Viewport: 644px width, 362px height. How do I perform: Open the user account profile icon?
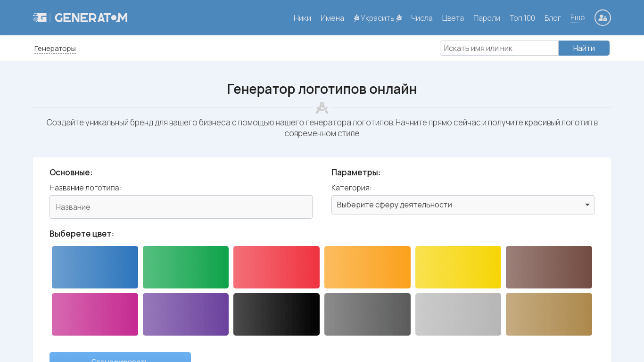coord(602,18)
